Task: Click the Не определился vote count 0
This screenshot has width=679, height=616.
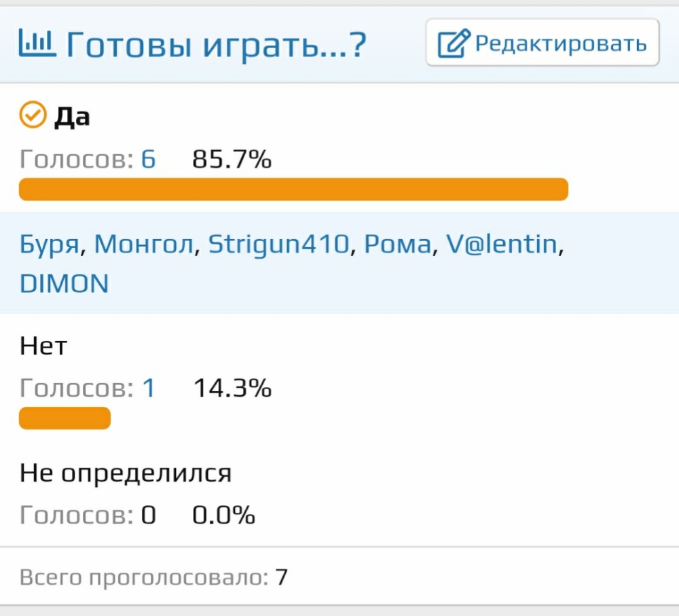Action: click(x=148, y=515)
